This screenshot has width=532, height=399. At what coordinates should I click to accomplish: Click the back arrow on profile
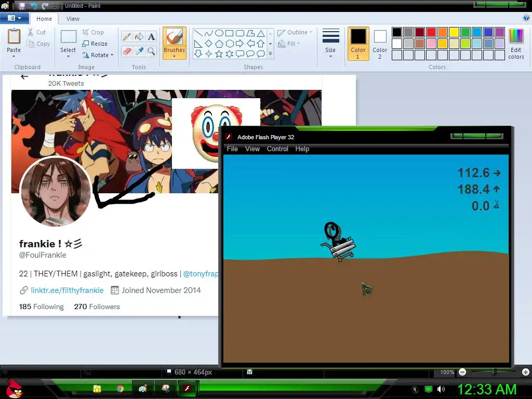coord(24,77)
